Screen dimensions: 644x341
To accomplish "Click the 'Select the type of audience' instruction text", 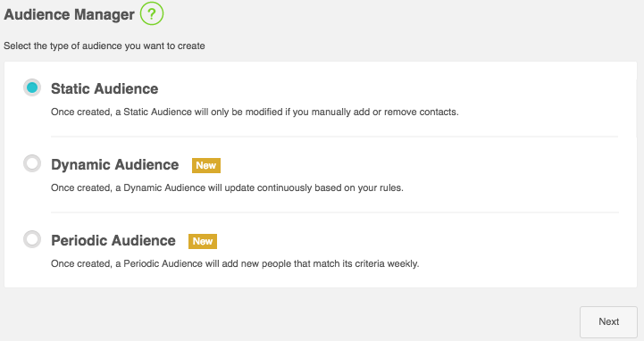I will tap(105, 46).
